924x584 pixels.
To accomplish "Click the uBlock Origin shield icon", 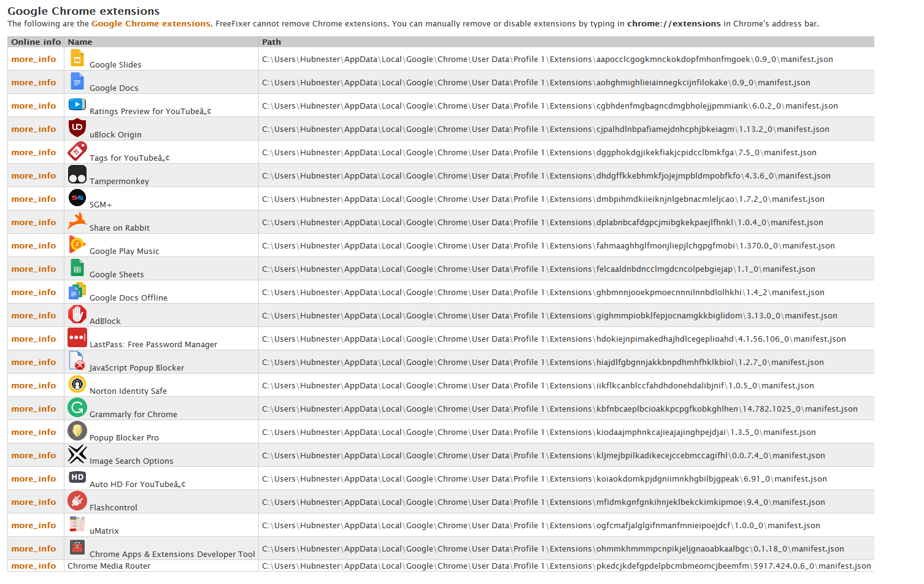I will click(x=77, y=128).
